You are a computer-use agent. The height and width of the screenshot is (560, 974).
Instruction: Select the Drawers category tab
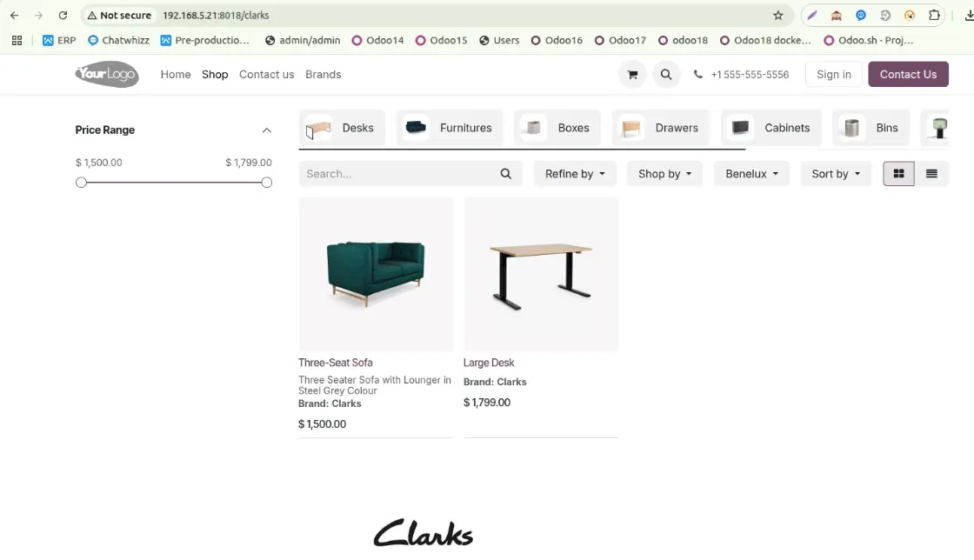[660, 128]
